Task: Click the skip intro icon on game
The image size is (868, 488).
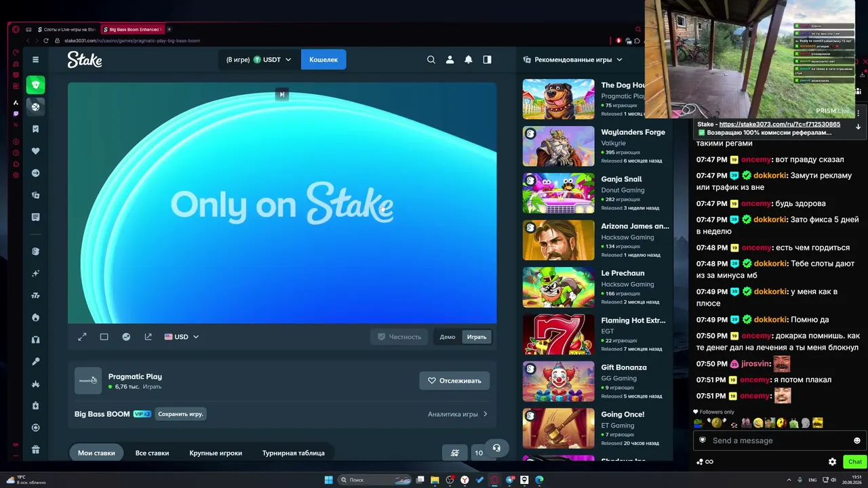Action: point(282,94)
